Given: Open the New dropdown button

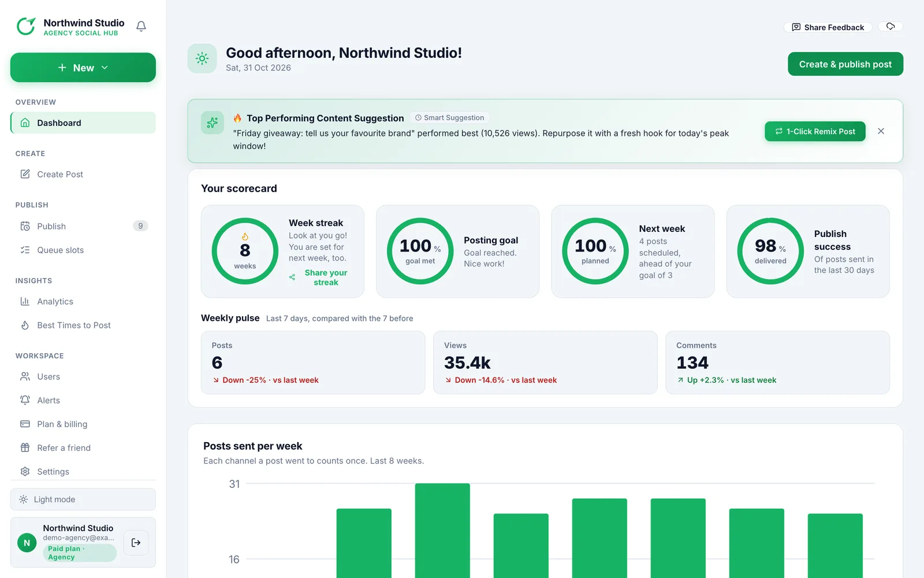Looking at the screenshot, I should (x=83, y=68).
